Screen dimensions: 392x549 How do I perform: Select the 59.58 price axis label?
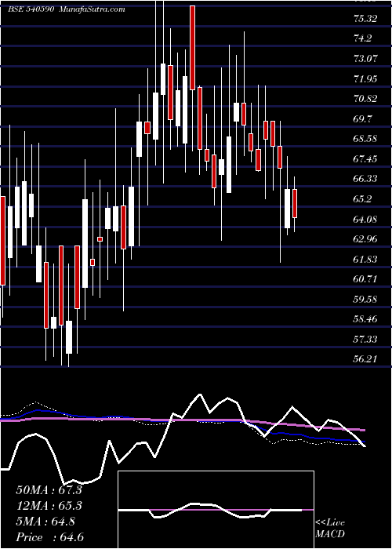(366, 300)
